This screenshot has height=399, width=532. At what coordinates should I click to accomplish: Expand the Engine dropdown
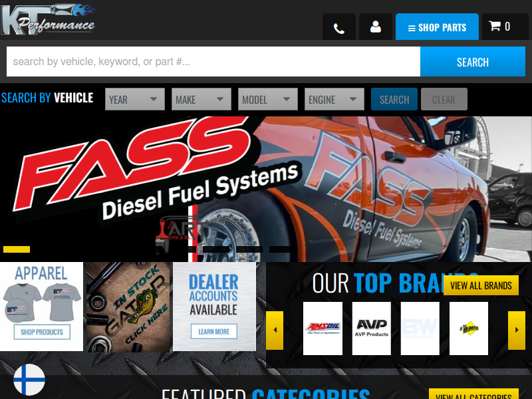334,99
